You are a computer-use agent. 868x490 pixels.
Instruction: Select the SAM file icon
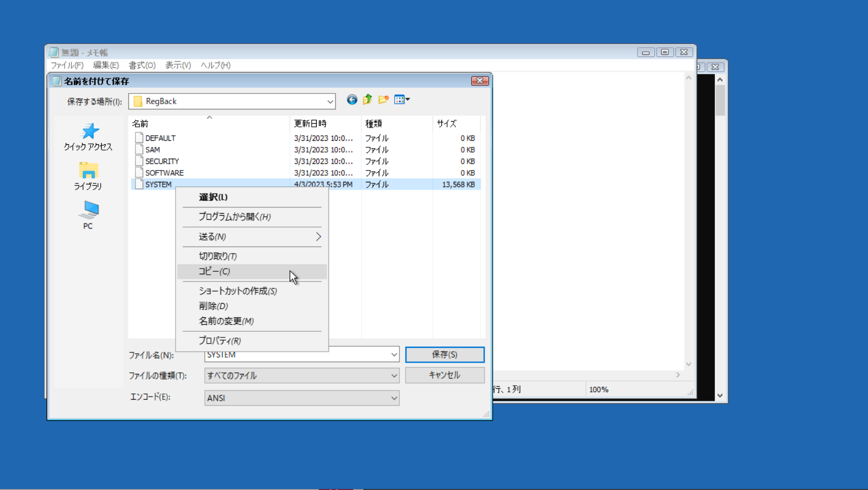[139, 149]
